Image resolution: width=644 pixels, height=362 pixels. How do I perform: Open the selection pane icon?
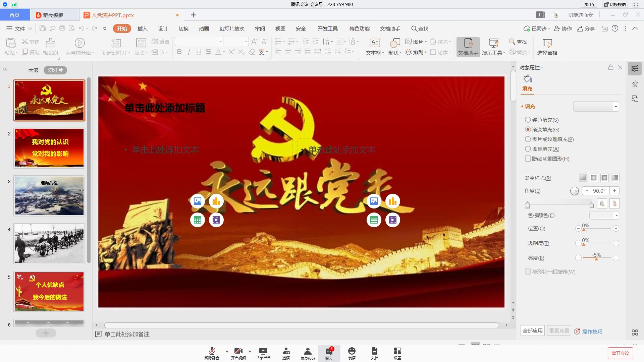[x=547, y=43]
